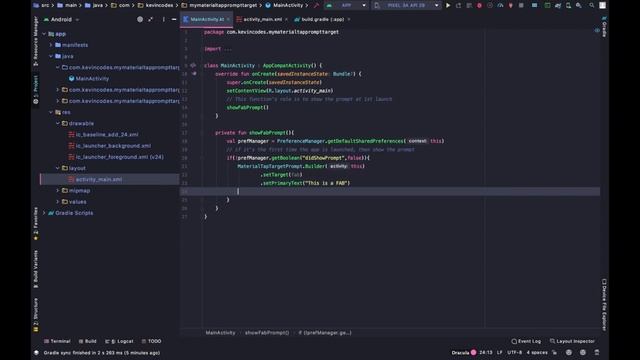Click the user avatar icon top right

[602, 5]
